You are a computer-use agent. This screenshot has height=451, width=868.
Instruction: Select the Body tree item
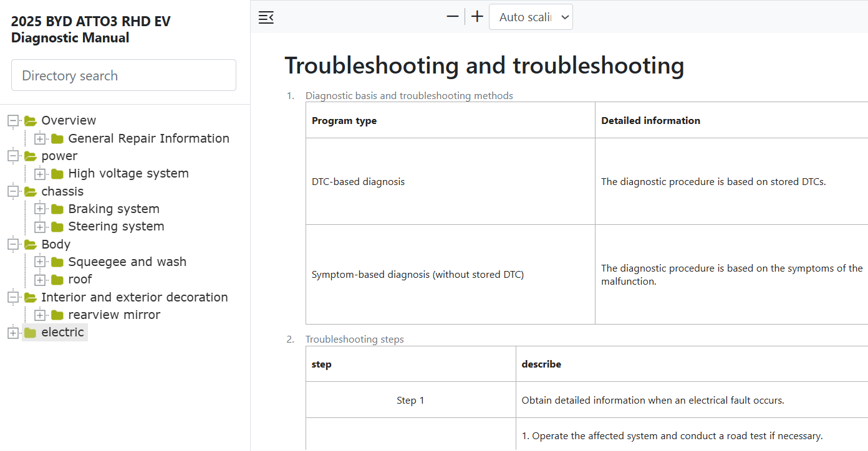tap(56, 244)
